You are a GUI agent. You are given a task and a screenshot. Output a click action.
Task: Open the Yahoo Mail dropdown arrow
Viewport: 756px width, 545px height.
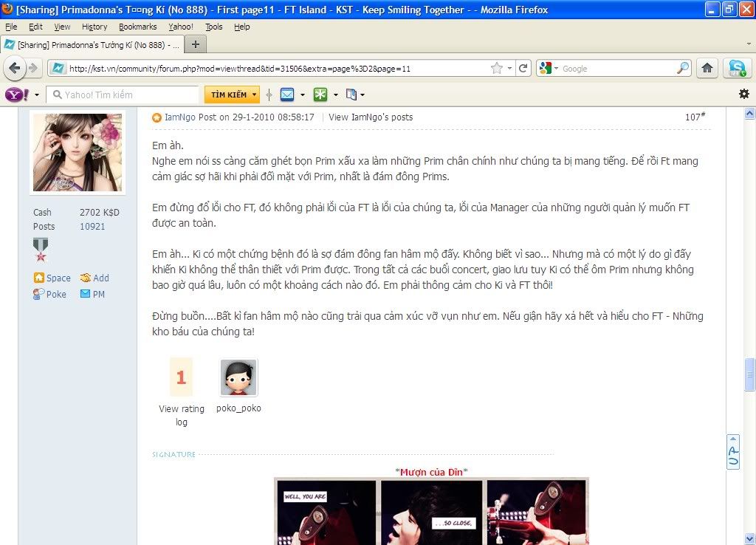(303, 95)
